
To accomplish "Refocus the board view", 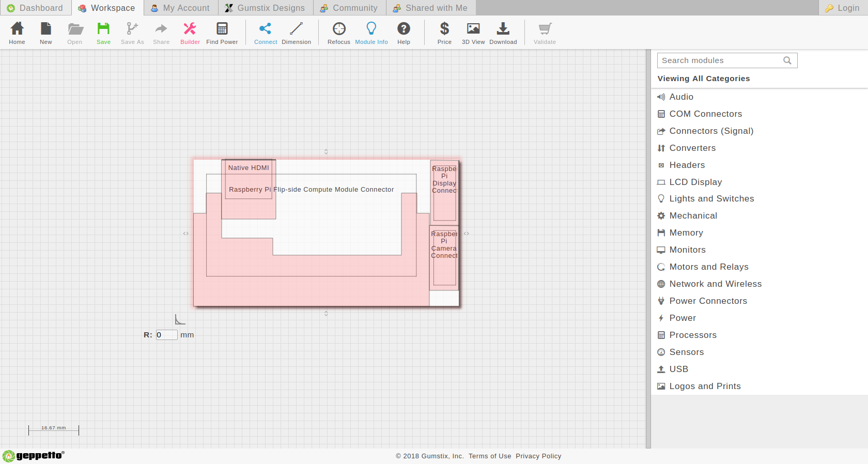I will [339, 33].
